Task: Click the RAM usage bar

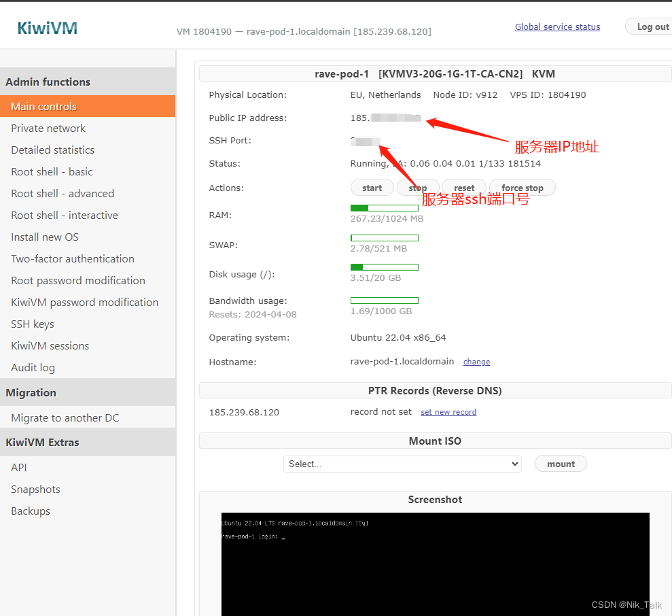Action: (385, 208)
